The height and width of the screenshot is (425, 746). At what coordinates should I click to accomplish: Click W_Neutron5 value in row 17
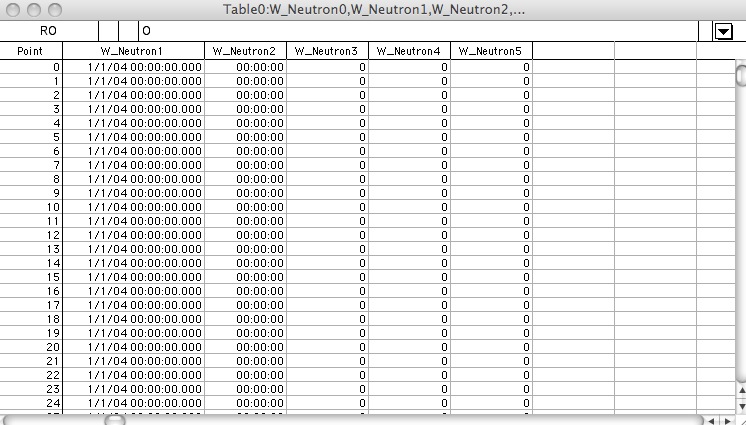pyautogui.click(x=491, y=305)
